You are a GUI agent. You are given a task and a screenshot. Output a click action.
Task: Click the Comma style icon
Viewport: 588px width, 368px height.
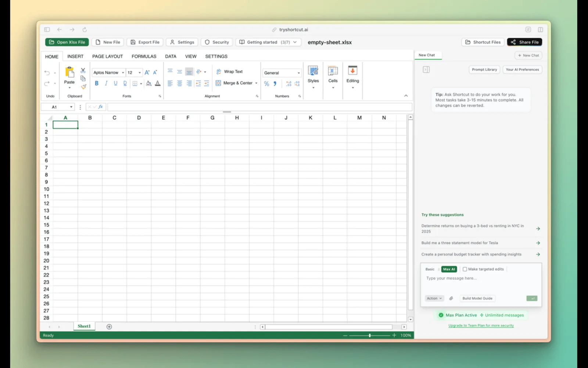coord(275,84)
